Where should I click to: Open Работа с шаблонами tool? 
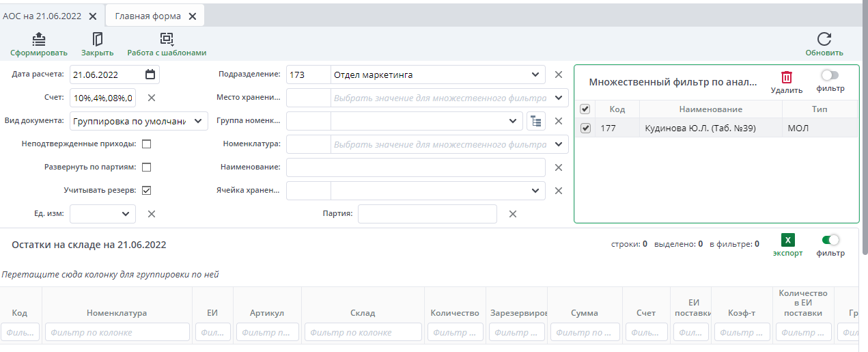point(167,39)
